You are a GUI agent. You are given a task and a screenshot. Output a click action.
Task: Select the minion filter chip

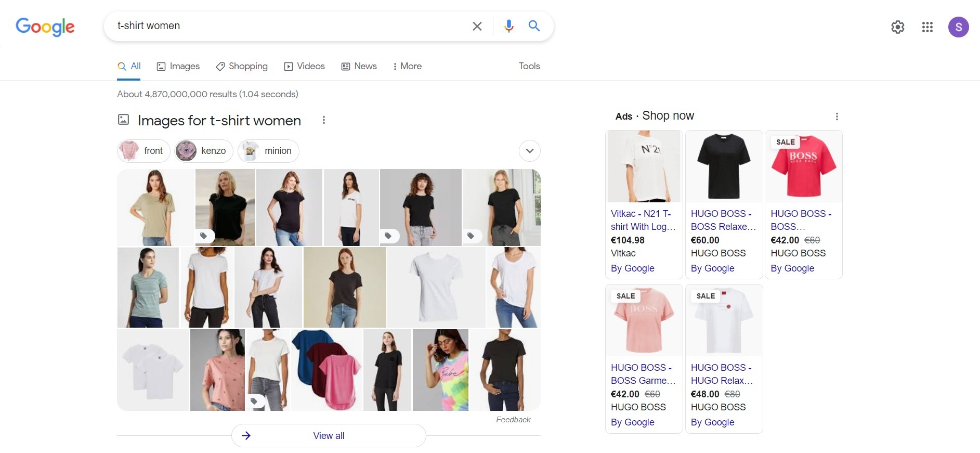pos(268,151)
